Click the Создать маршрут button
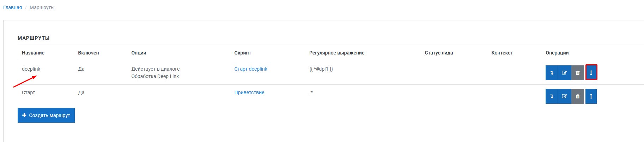The height and width of the screenshot is (142, 644). pyautogui.click(x=46, y=115)
